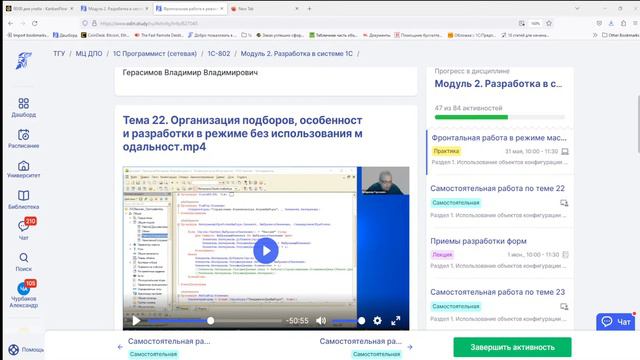Expand the tab list dropdown arrow
The width and height of the screenshot is (640, 360).
[x=577, y=9]
